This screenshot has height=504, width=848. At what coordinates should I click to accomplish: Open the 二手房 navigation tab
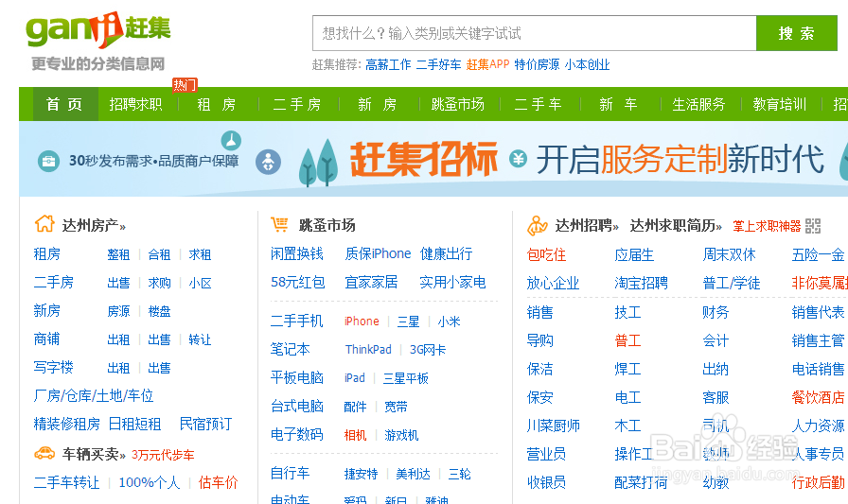tap(297, 104)
